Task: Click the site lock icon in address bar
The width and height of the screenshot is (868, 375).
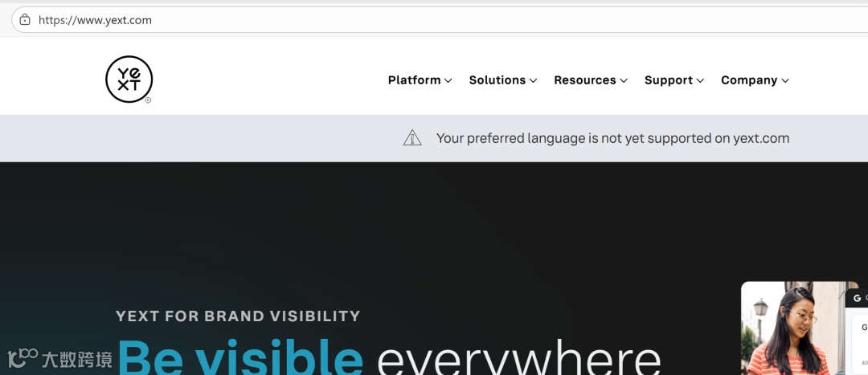Action: coord(24,20)
